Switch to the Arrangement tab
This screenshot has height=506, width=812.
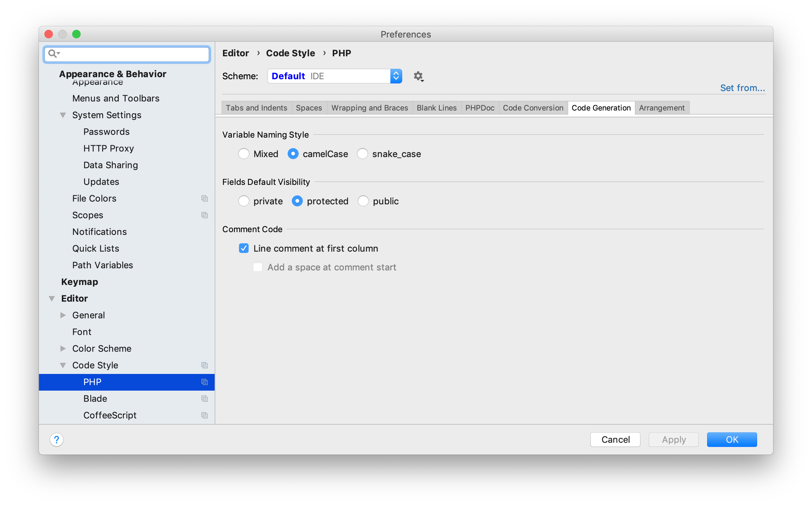coord(662,108)
